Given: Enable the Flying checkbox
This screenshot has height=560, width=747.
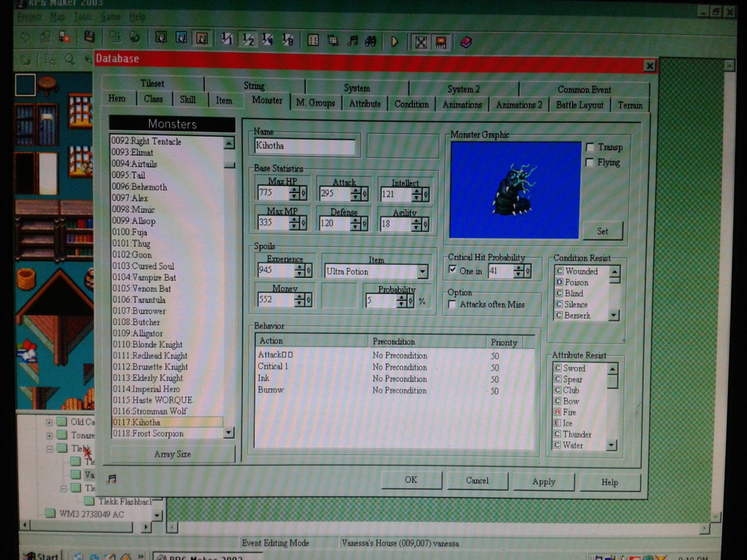Looking at the screenshot, I should [x=590, y=162].
